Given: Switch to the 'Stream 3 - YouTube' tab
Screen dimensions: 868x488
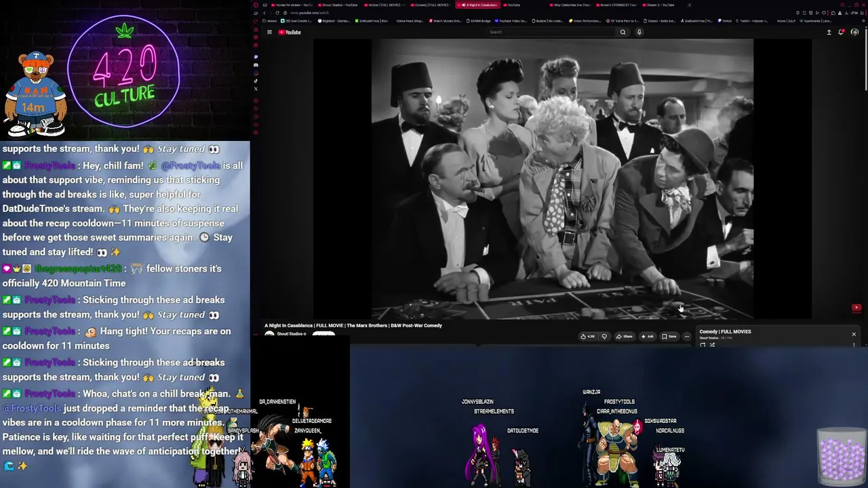Looking at the screenshot, I should click(x=660, y=5).
